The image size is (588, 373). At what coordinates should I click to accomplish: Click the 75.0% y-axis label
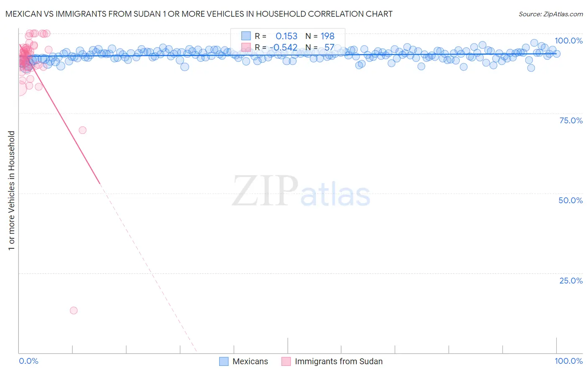(571, 120)
